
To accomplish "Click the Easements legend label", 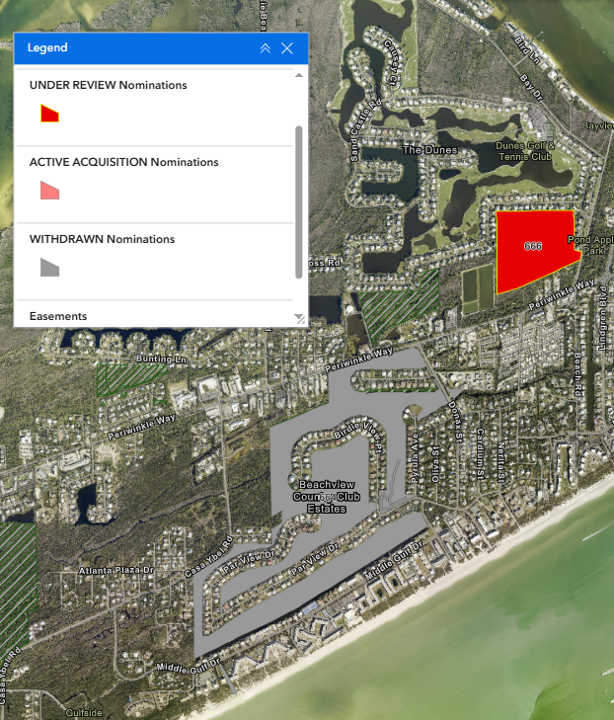I will tap(58, 316).
